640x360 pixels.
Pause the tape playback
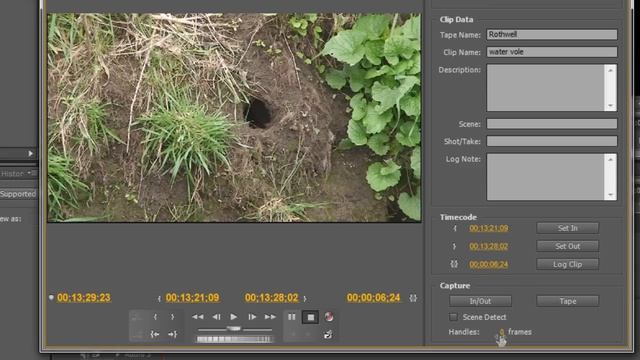point(292,317)
